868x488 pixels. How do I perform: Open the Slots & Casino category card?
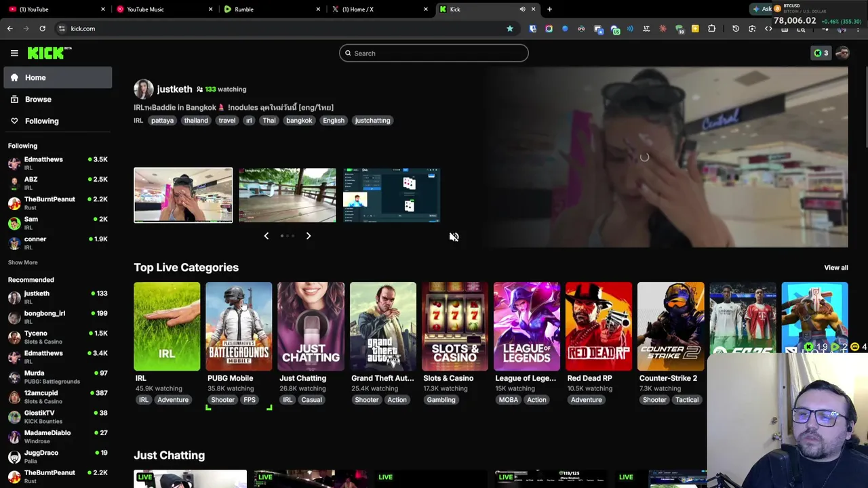(455, 327)
